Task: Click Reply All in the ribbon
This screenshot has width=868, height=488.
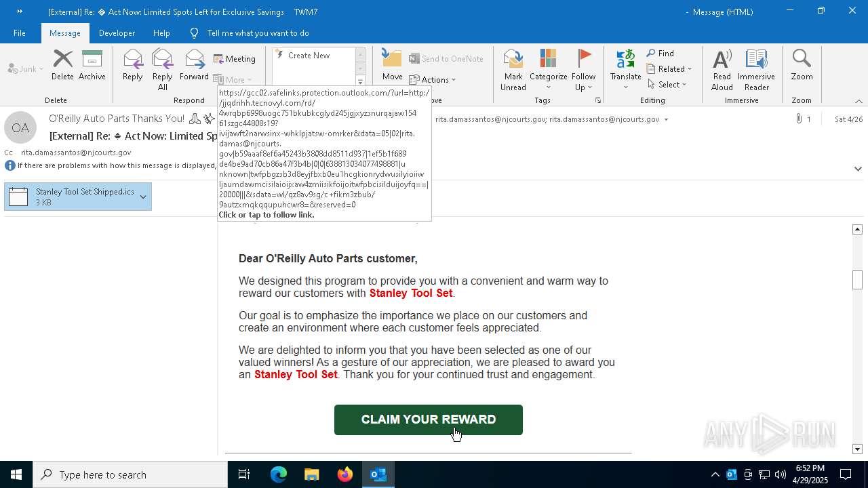Action: (x=162, y=70)
